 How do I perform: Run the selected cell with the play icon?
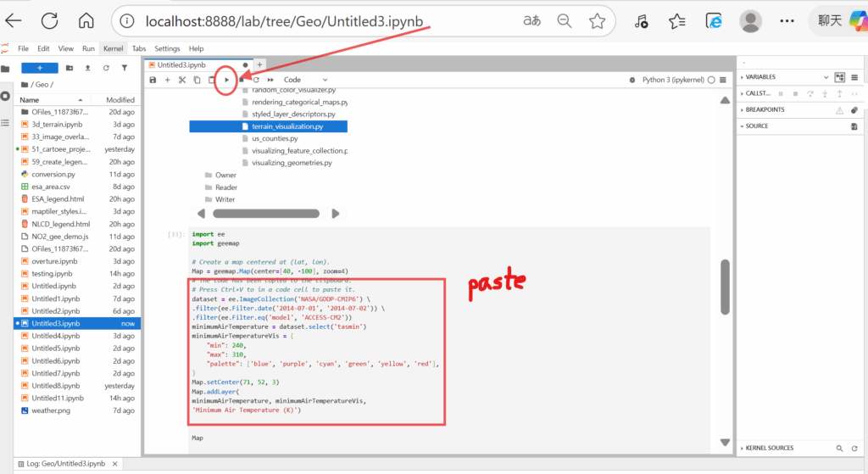click(x=226, y=80)
